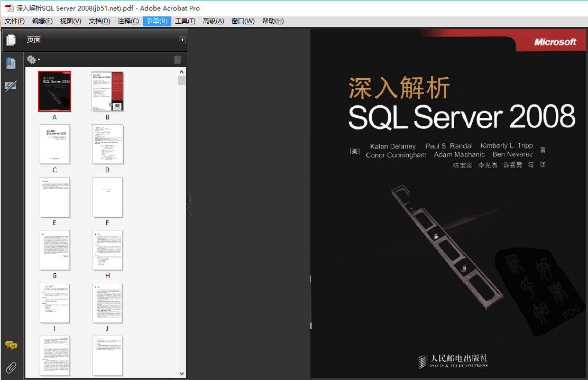Image resolution: width=588 pixels, height=380 pixels.
Task: Select page thumbnail I
Action: 55,303
